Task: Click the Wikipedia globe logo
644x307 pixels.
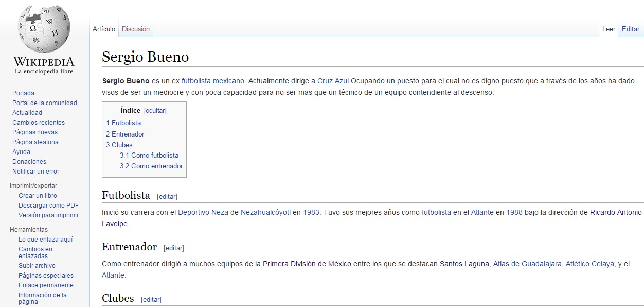Action: [44, 31]
